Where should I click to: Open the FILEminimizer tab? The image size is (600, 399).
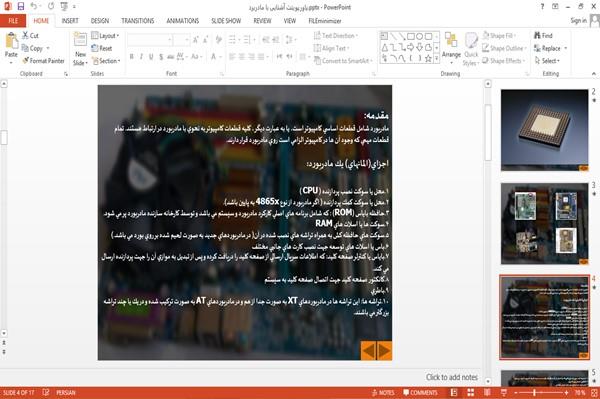pyautogui.click(x=324, y=21)
